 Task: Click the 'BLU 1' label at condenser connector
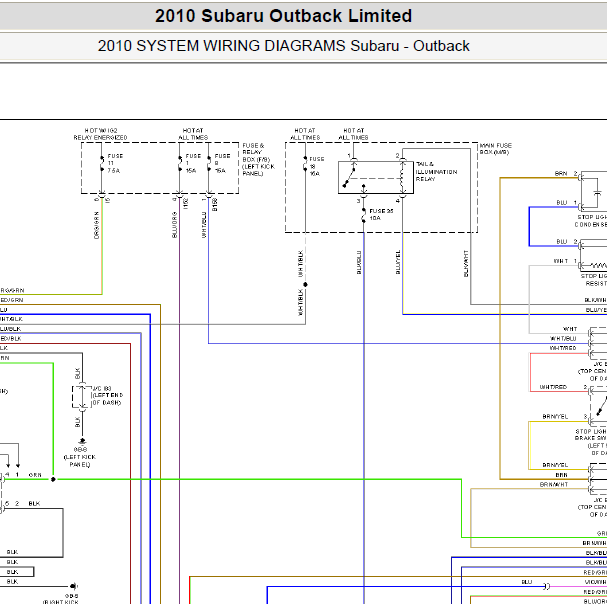[x=567, y=202]
